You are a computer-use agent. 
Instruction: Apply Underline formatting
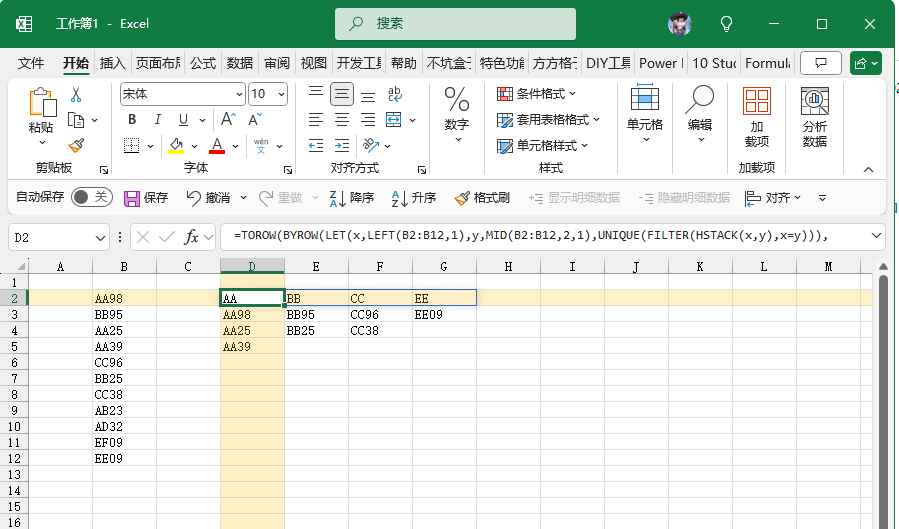(x=183, y=119)
